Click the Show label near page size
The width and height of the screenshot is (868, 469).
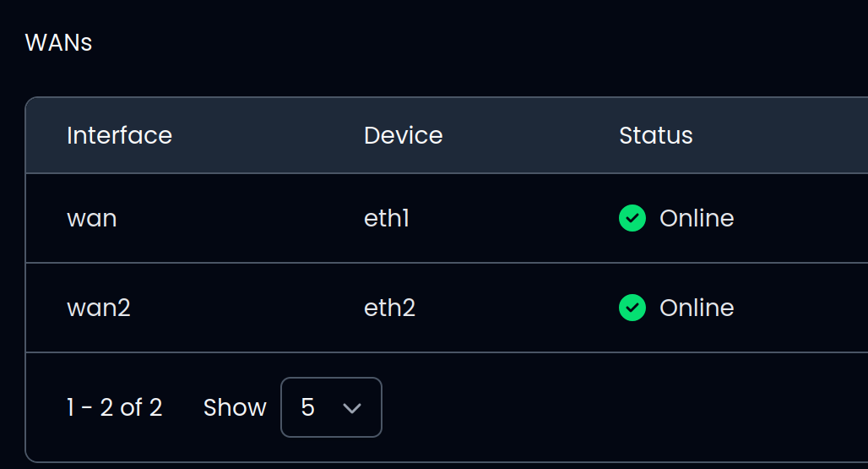(235, 408)
